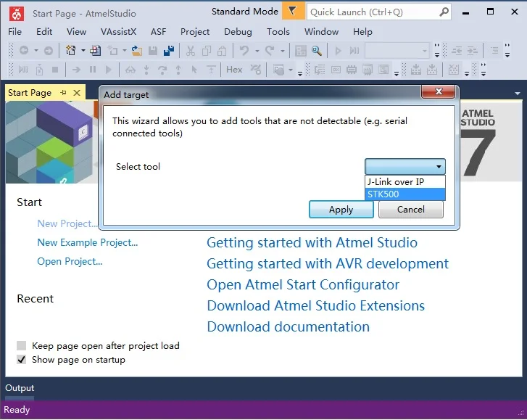Viewport: 527px width, 420px height.
Task: Open the document tabs overflow dropdown arrow
Action: pos(518,94)
